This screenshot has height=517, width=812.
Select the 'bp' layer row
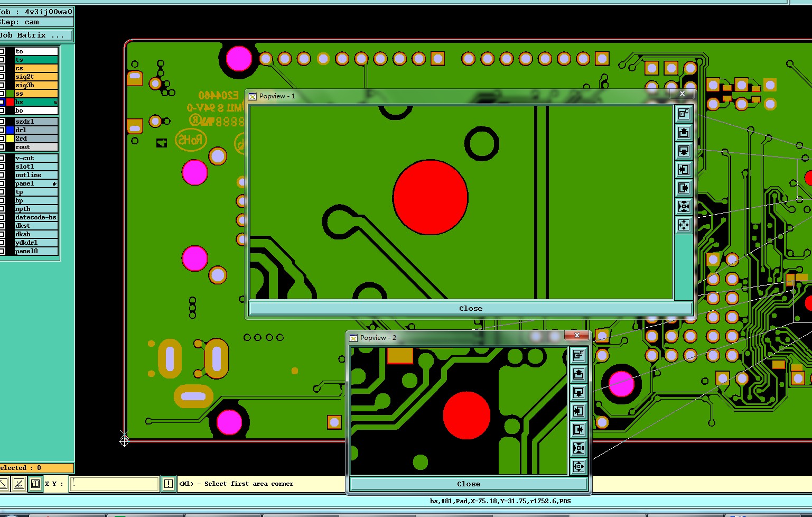click(x=36, y=200)
